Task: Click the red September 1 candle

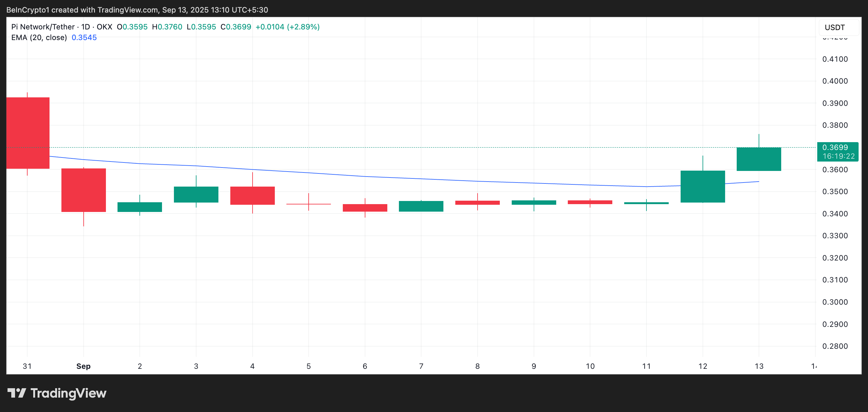Action: coord(84,190)
